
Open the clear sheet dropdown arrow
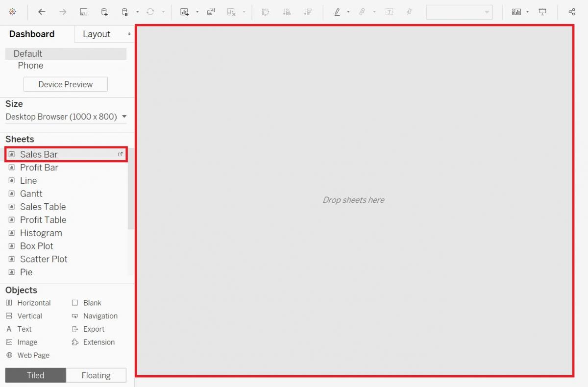click(x=244, y=12)
